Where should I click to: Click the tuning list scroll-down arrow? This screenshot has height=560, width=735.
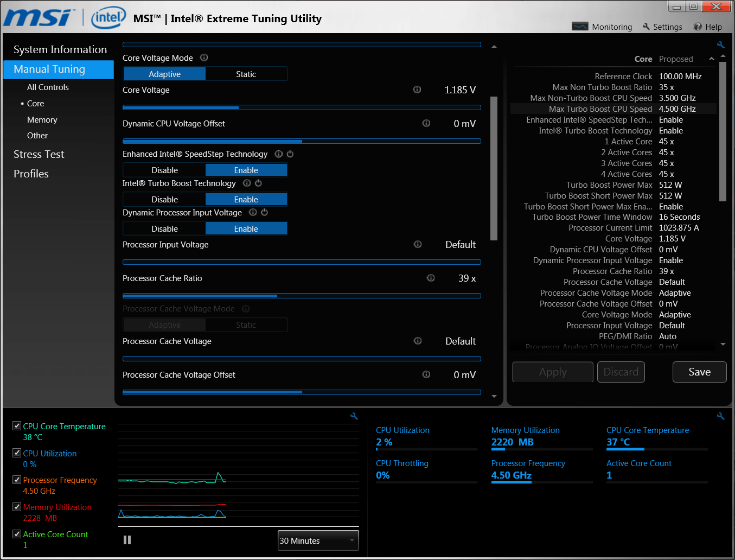click(494, 397)
